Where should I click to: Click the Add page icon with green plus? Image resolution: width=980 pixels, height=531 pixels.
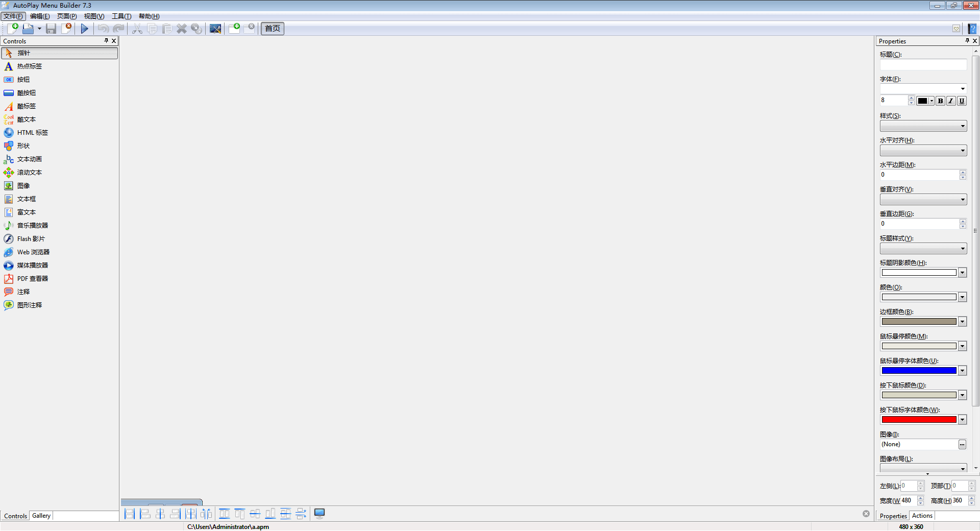tap(234, 28)
